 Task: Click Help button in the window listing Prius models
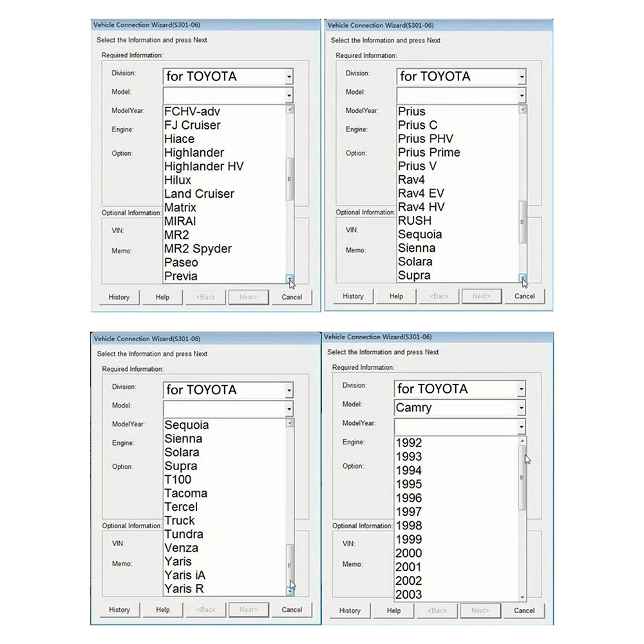[x=396, y=296]
